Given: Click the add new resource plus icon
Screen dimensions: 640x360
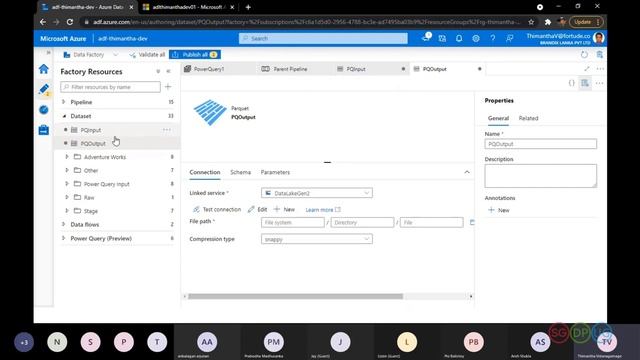Looking at the screenshot, I should [x=168, y=87].
